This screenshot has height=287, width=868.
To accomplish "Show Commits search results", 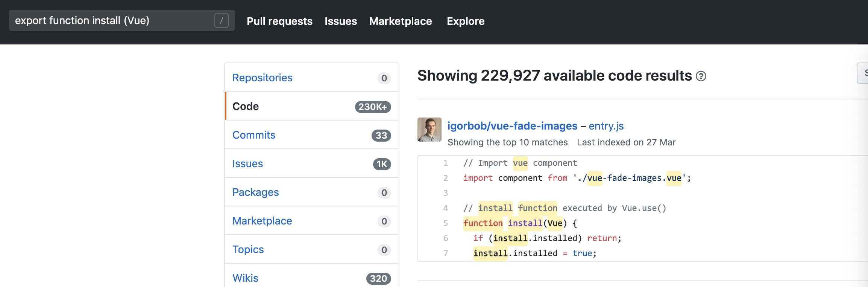I will click(312, 135).
